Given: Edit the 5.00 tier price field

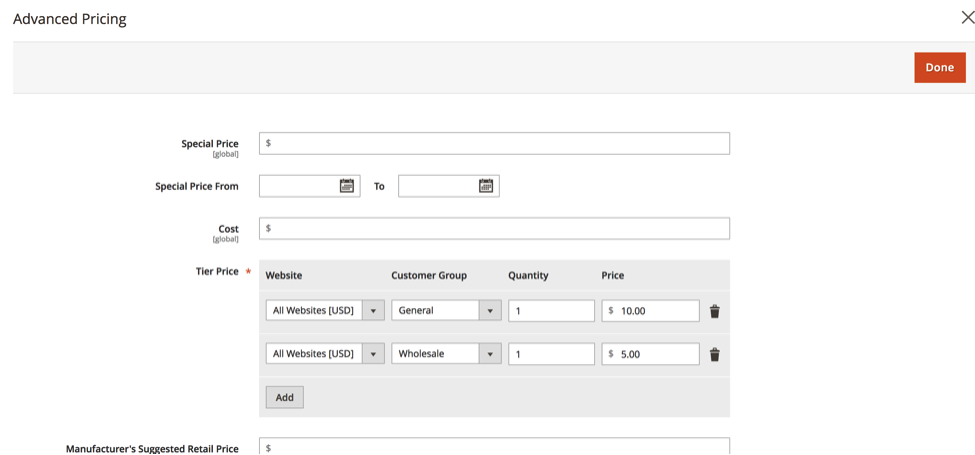Looking at the screenshot, I should coord(650,354).
